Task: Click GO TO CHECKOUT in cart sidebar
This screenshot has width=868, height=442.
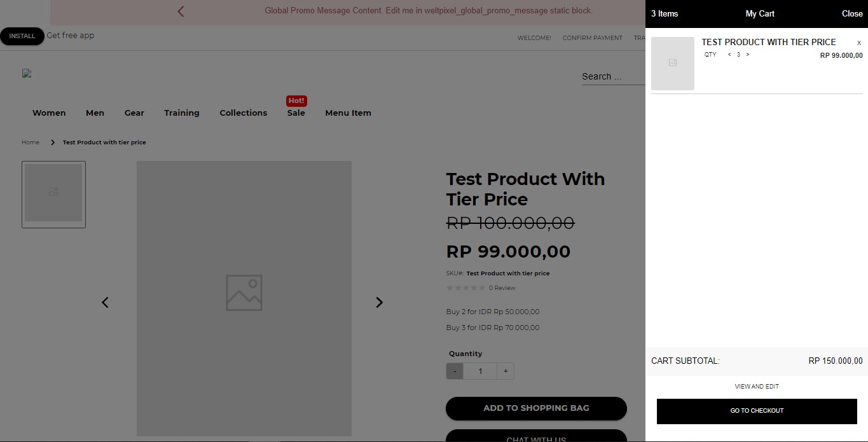Action: tap(757, 411)
